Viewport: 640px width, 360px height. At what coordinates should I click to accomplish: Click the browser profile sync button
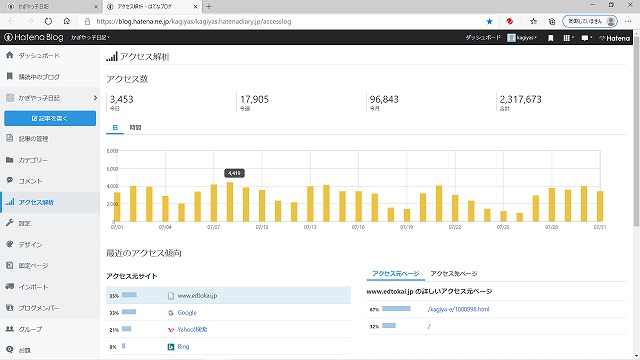[590, 21]
